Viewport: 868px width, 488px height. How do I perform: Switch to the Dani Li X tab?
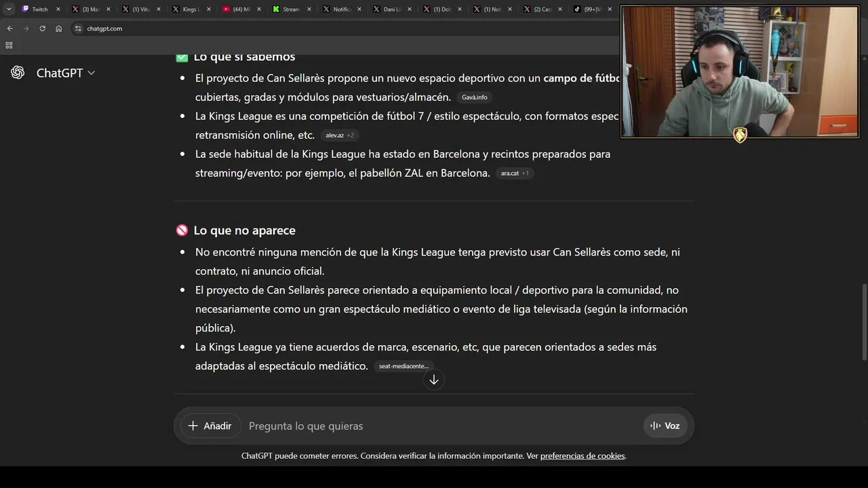[x=391, y=9]
